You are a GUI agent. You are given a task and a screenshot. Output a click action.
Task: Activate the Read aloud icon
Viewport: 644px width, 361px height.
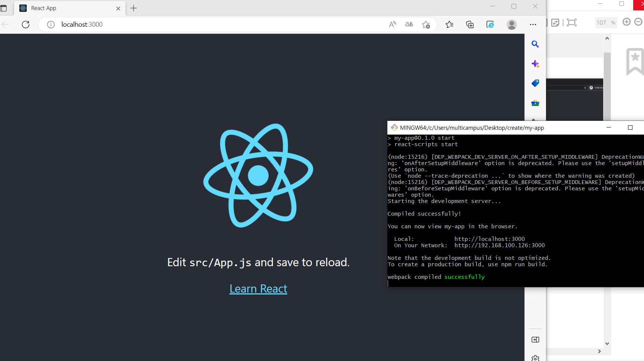click(x=392, y=25)
